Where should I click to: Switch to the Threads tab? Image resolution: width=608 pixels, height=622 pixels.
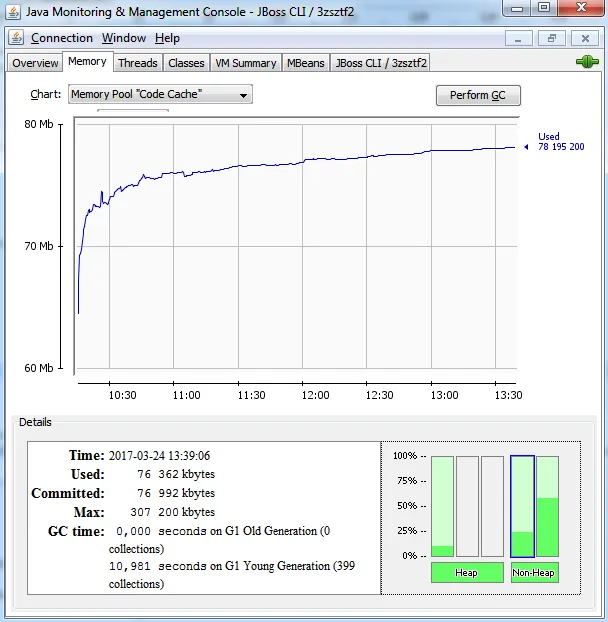[138, 63]
